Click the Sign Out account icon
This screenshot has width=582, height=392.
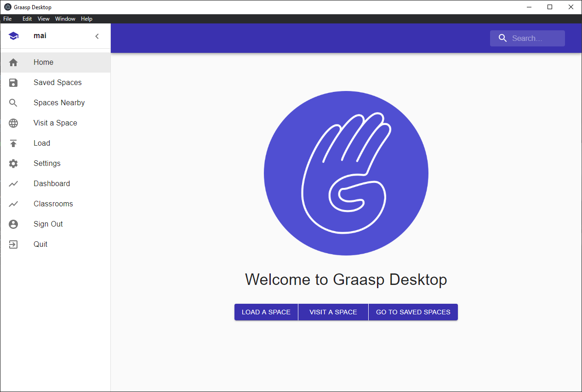click(13, 224)
